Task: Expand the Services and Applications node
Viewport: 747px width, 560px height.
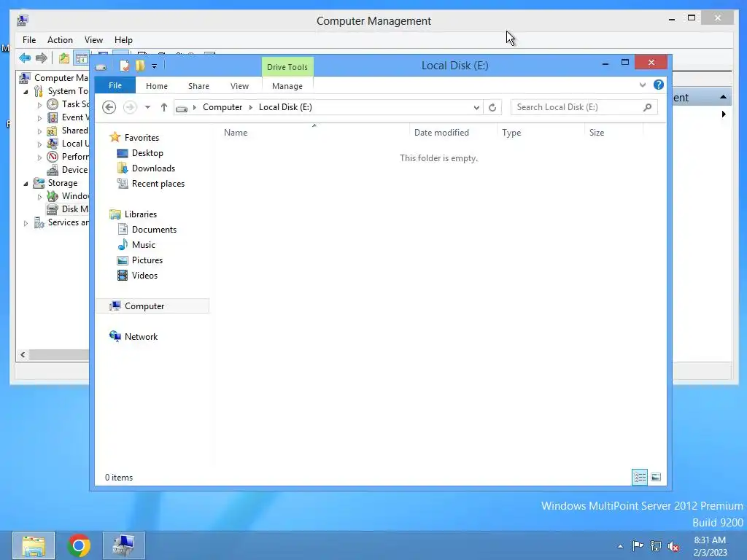Action: point(26,223)
